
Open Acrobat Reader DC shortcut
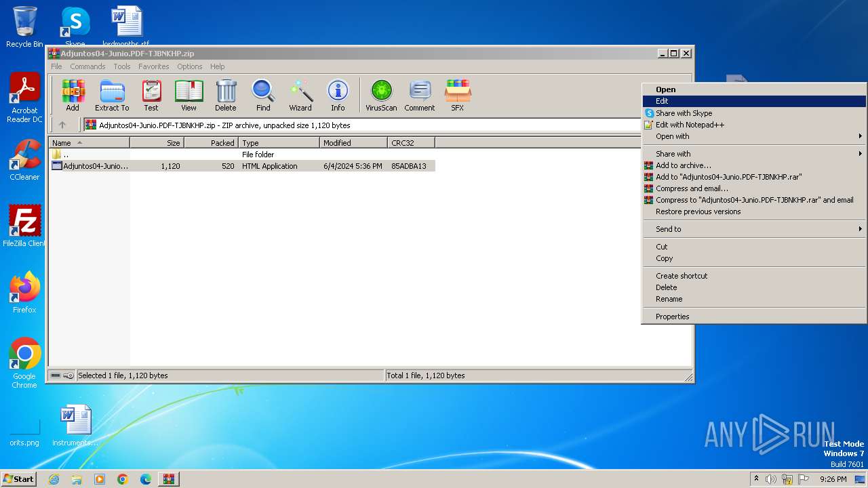tap(24, 98)
